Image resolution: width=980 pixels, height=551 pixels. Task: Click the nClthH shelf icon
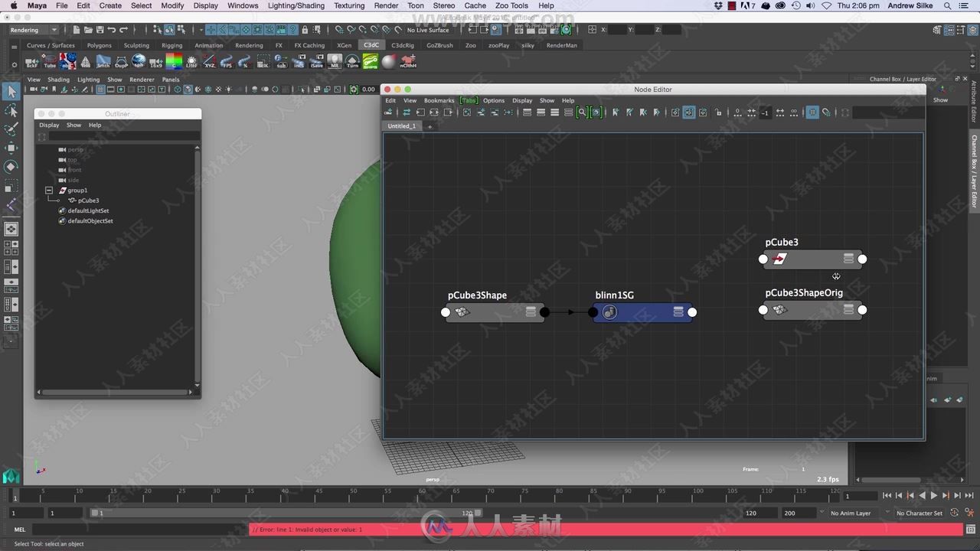pyautogui.click(x=408, y=62)
